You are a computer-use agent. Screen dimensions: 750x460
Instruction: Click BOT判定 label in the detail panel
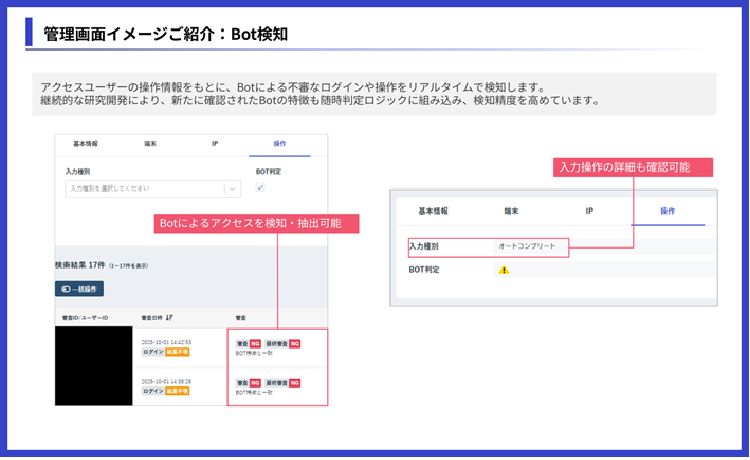coord(424,270)
